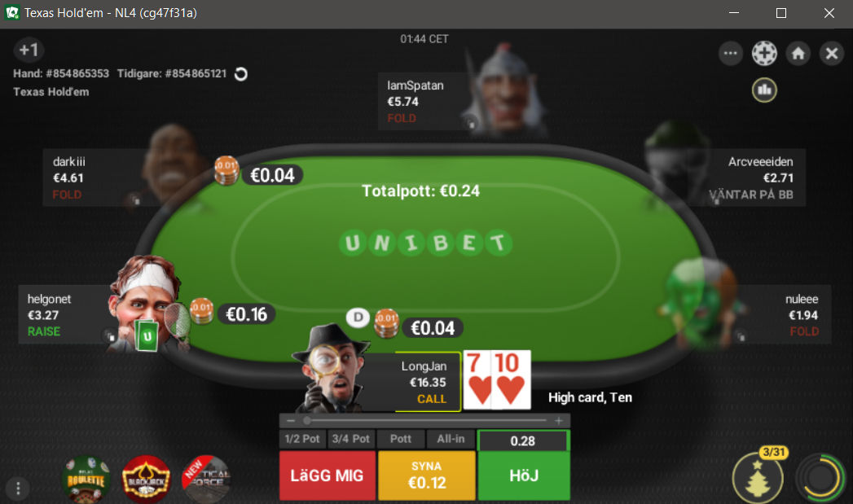Raise with the green Höj button

coord(524,476)
